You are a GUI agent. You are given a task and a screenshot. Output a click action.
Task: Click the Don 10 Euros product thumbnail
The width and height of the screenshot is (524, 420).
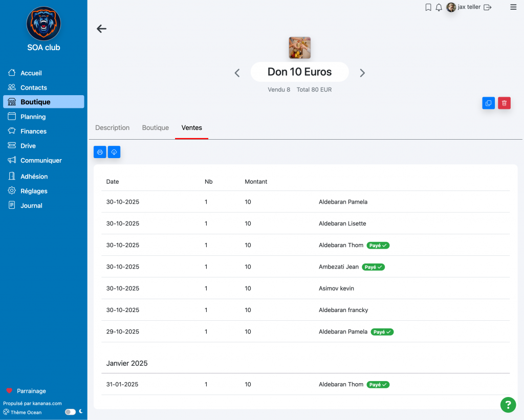[299, 48]
